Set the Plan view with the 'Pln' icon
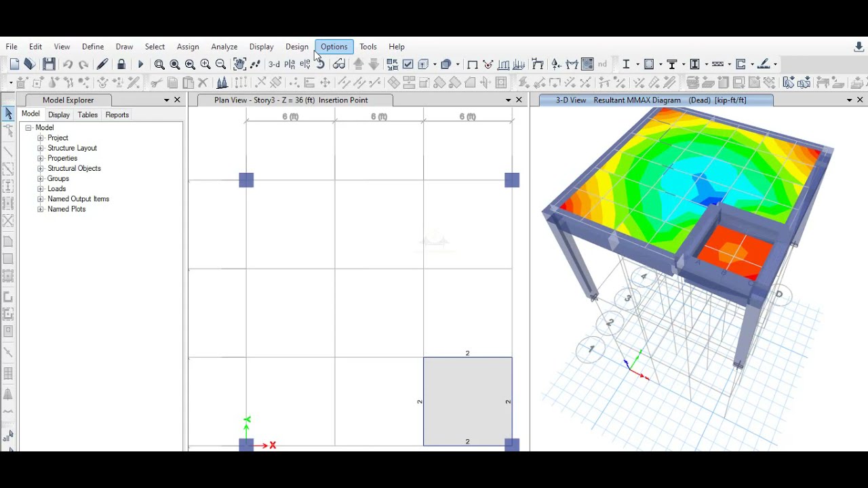Screen dimensions: 868x488 (290, 64)
